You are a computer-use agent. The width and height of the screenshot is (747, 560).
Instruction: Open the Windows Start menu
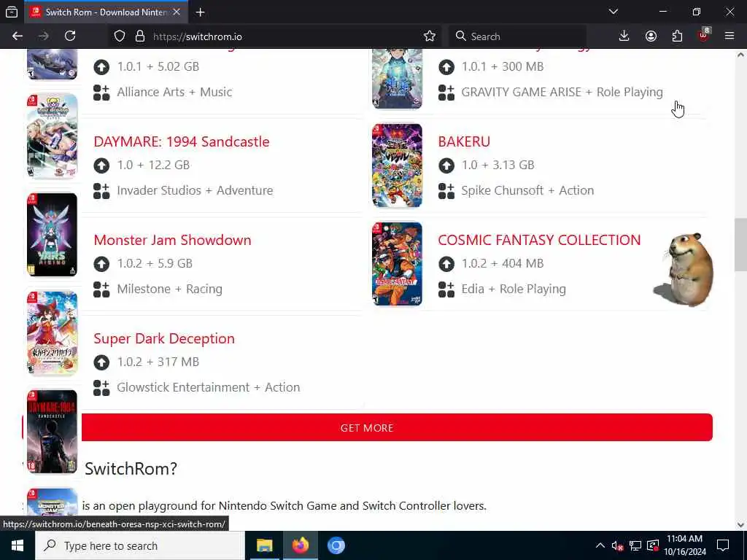[18, 545]
